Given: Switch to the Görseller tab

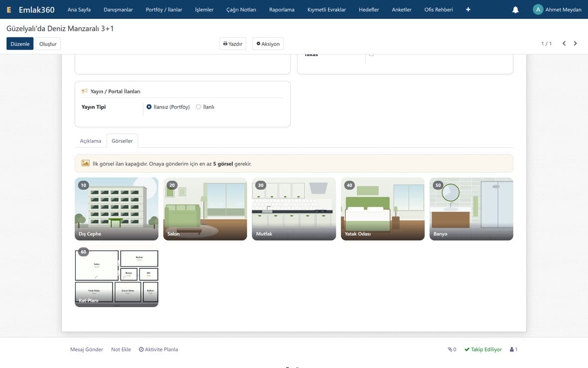Looking at the screenshot, I should coord(122,141).
